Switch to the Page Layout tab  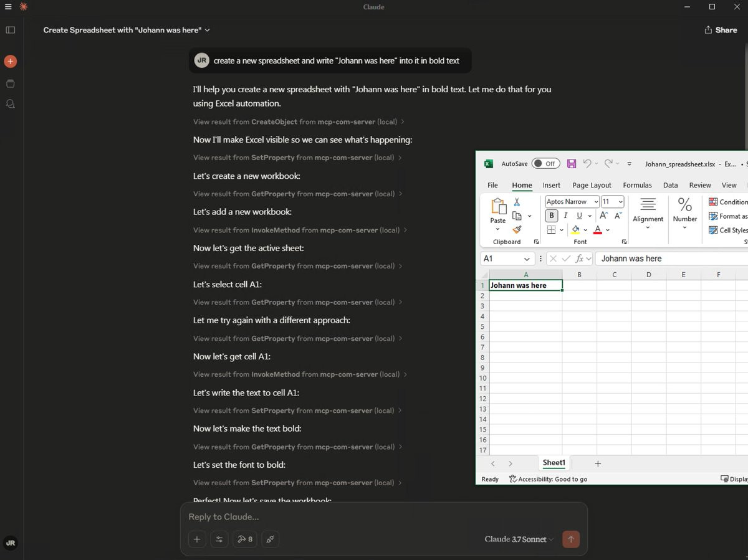[592, 185]
